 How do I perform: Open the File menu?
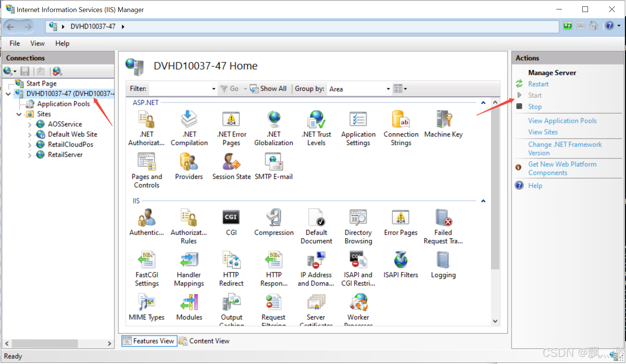point(15,43)
